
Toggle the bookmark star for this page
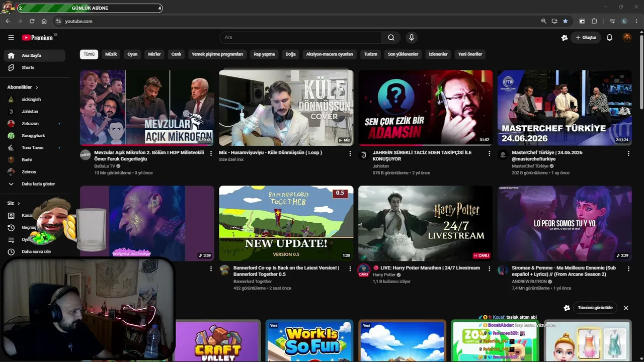566,21
